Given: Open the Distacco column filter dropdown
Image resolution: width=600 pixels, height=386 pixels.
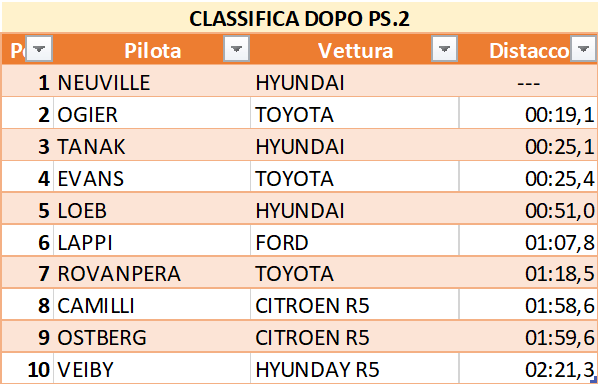Looking at the screenshot, I should 584,49.
